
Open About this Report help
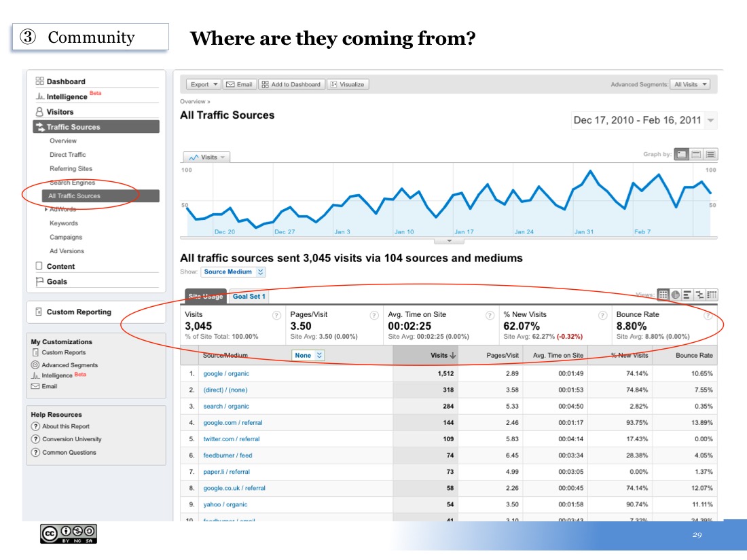(x=60, y=426)
